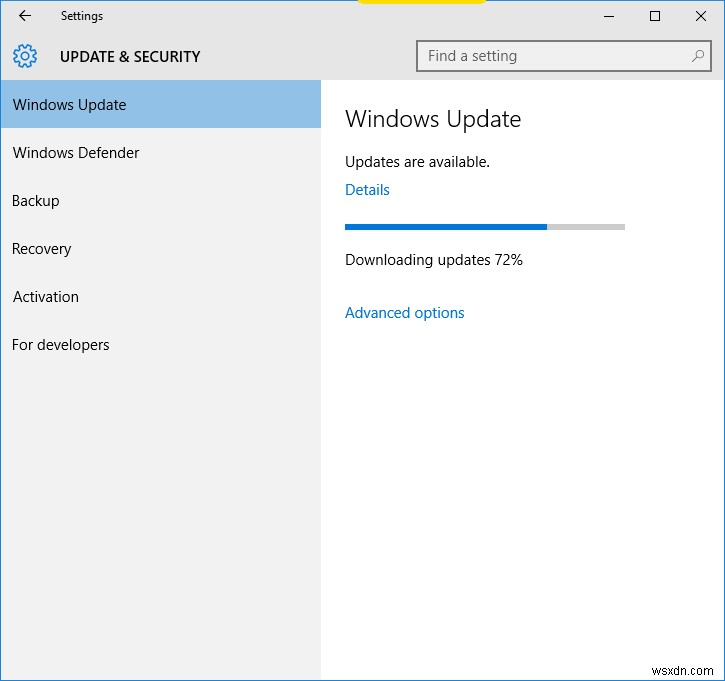Click the 'Updates are available.' text

(417, 162)
